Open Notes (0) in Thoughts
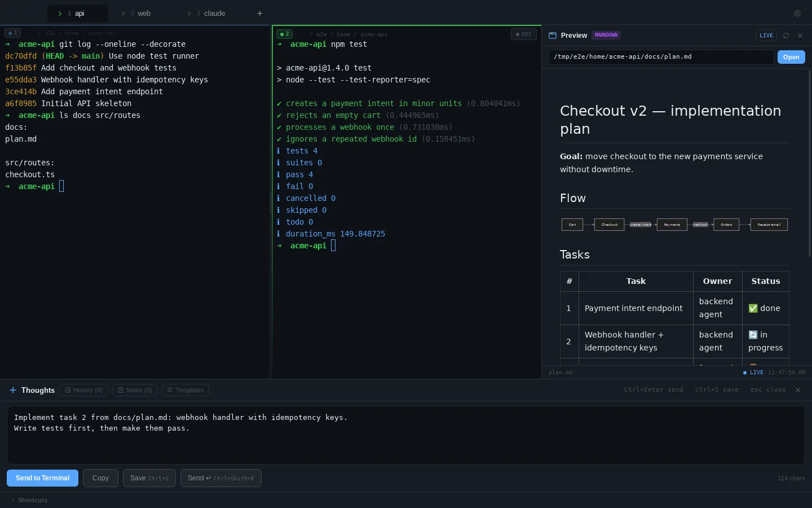 135,390
